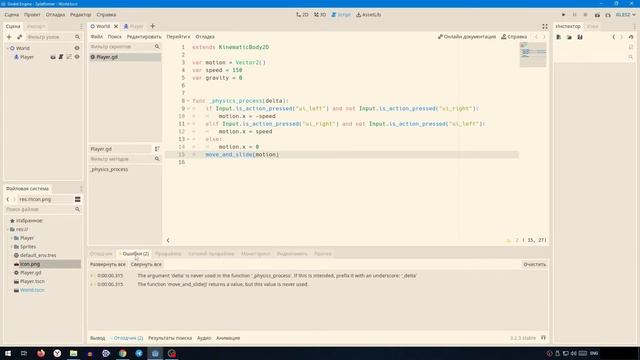
Task: Collapse the World node in the scene tree
Action: click(7, 48)
